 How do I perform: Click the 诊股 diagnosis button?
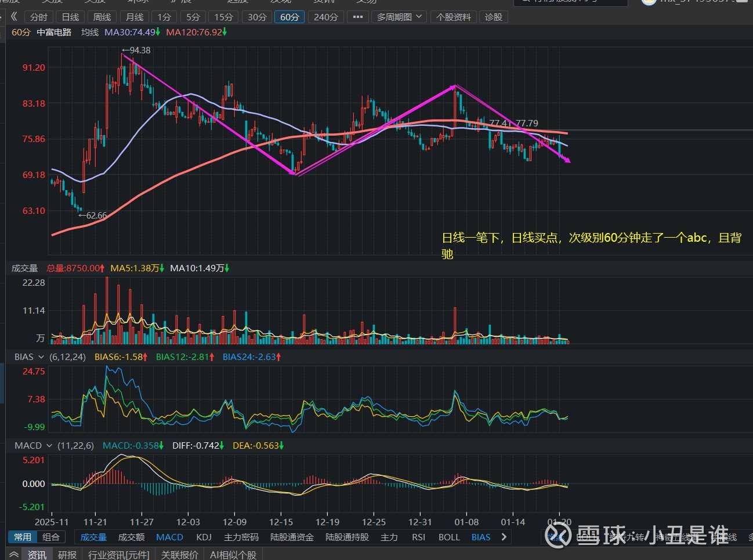click(x=493, y=17)
